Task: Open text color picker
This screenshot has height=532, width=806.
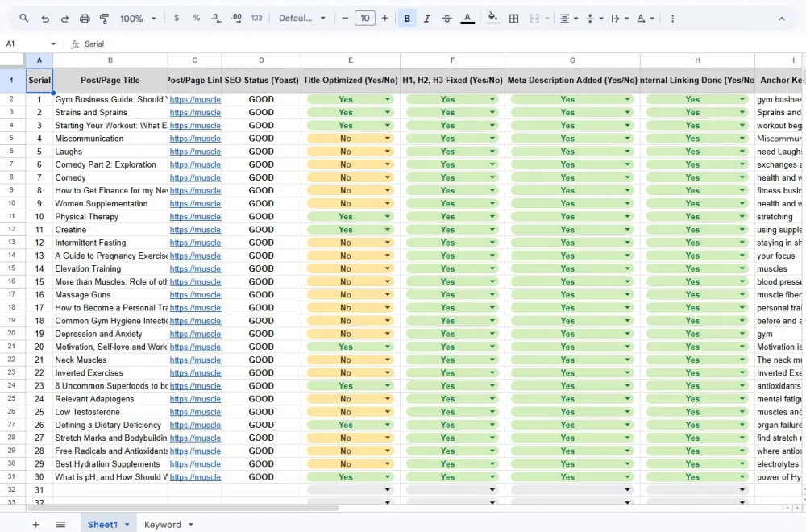Action: (x=467, y=19)
